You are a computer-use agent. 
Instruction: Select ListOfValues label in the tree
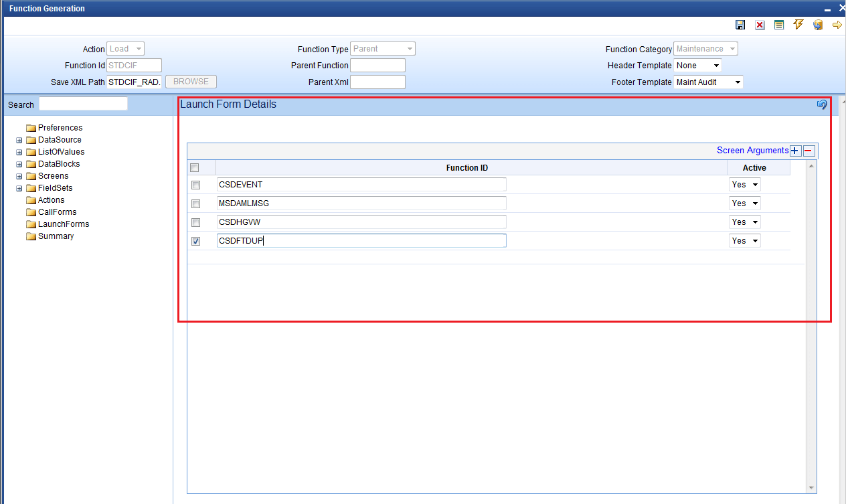tap(62, 152)
